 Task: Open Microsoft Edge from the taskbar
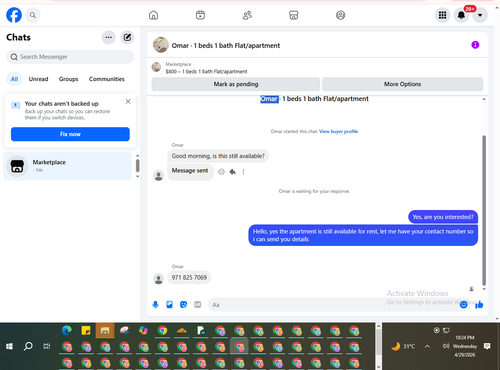[67, 331]
